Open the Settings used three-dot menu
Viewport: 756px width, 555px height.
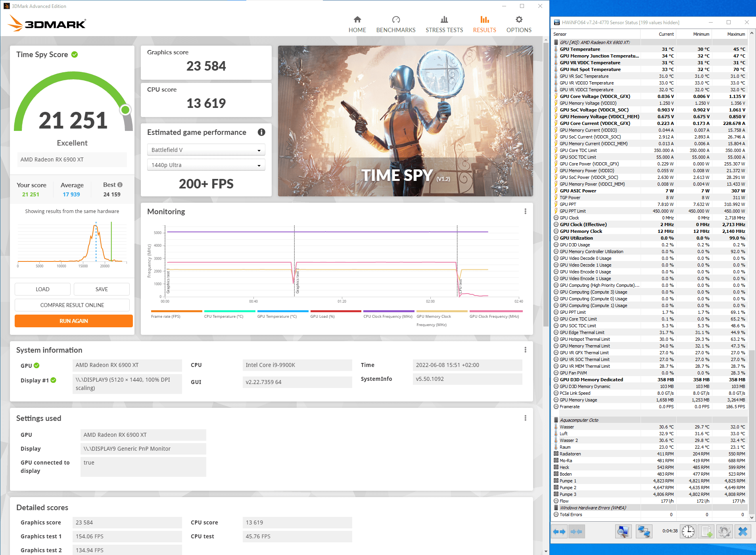(525, 418)
